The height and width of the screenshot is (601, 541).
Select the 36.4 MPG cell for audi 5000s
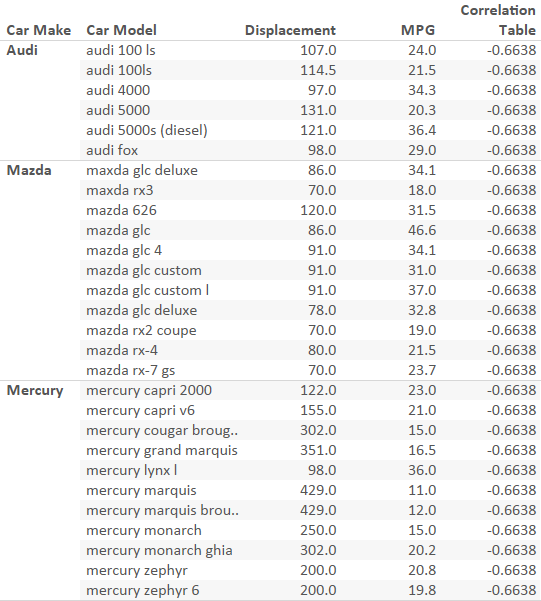coord(422,130)
